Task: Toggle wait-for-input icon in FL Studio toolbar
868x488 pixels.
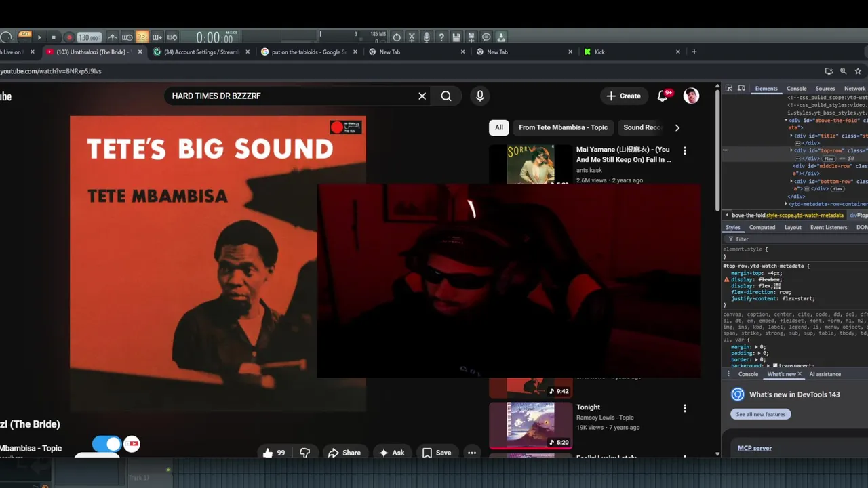Action: click(x=127, y=37)
